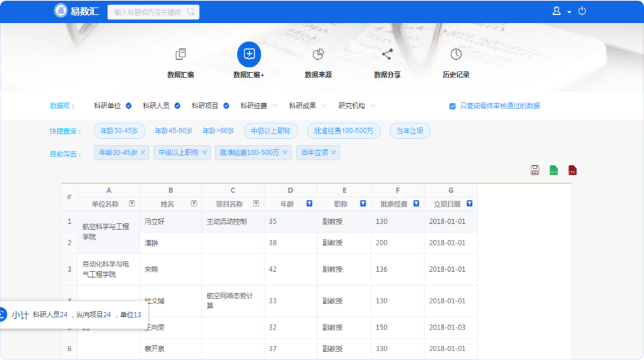Viewport: 644px width, 360px height.
Task: Remove the 批准经费100-500万 filter tag
Action: tap(285, 152)
